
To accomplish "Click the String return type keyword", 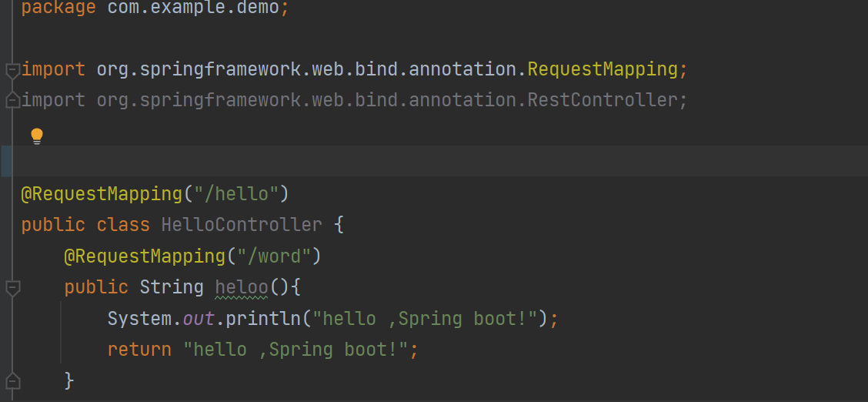I will click(x=172, y=287).
